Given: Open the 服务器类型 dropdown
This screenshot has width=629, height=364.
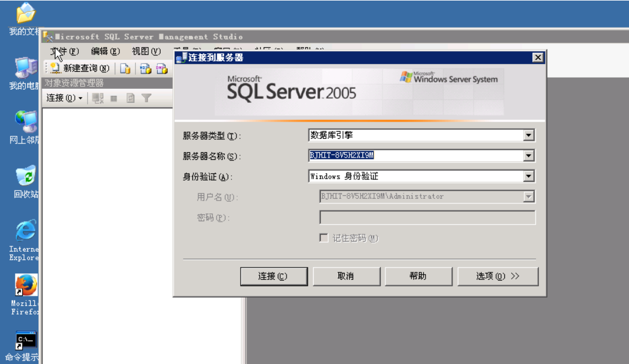Looking at the screenshot, I should click(529, 135).
